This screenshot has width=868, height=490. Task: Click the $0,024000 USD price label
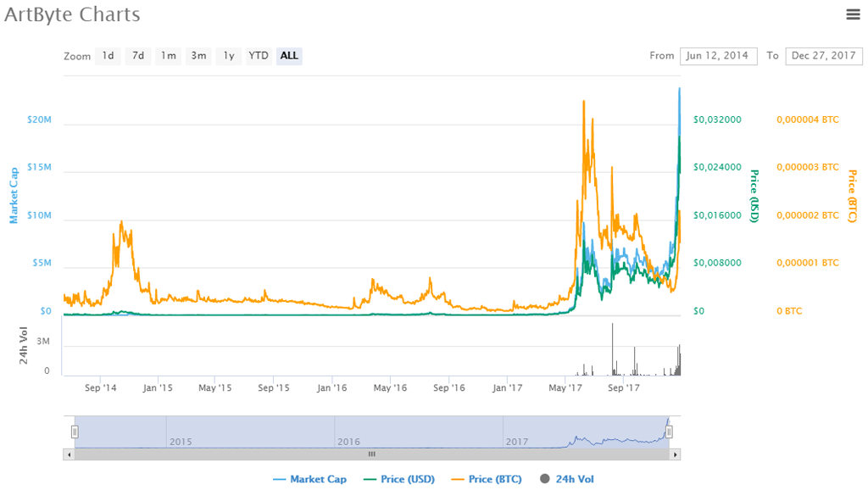pyautogui.click(x=717, y=167)
